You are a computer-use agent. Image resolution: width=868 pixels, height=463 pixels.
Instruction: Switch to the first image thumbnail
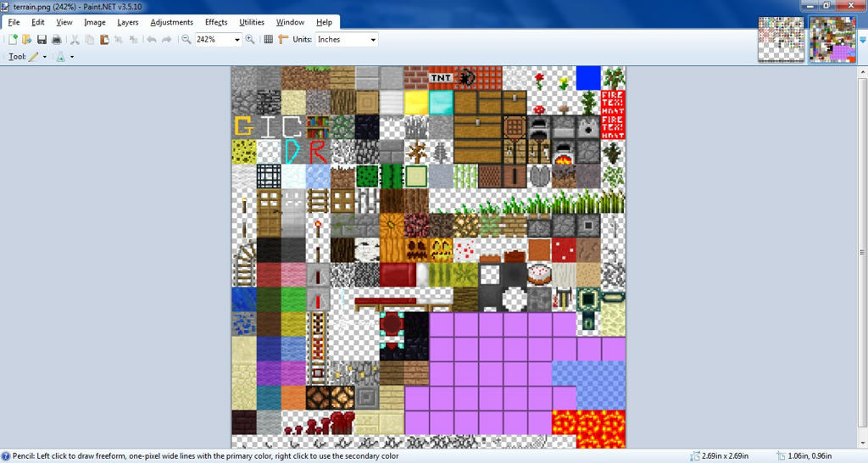[x=781, y=40]
